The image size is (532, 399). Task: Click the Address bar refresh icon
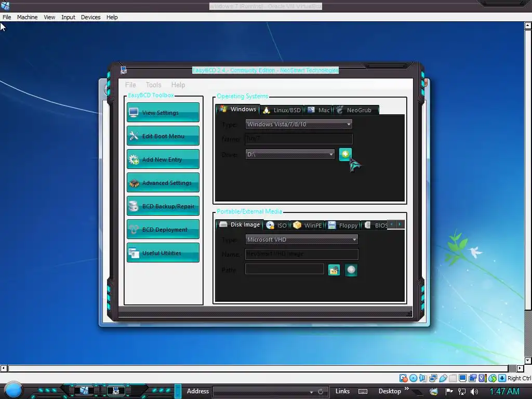(321, 392)
